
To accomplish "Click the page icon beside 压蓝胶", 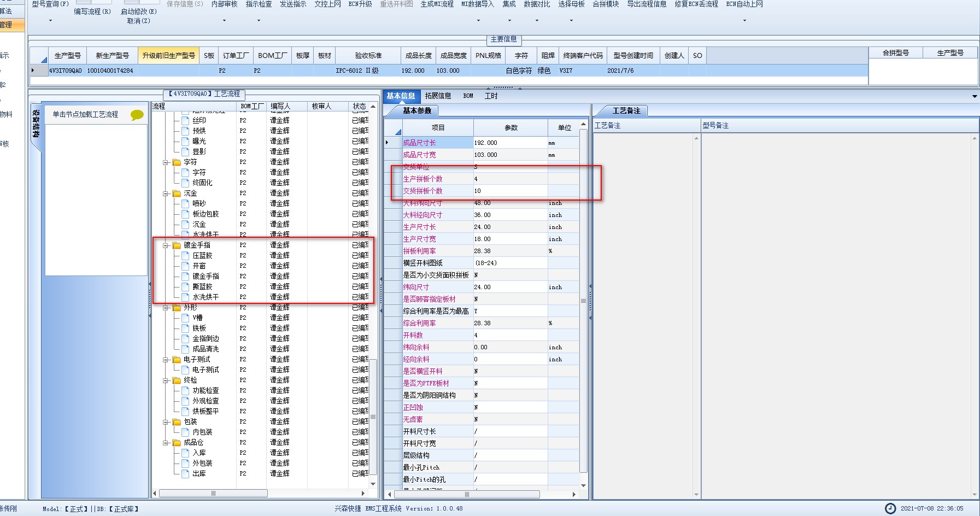I will pos(185,255).
